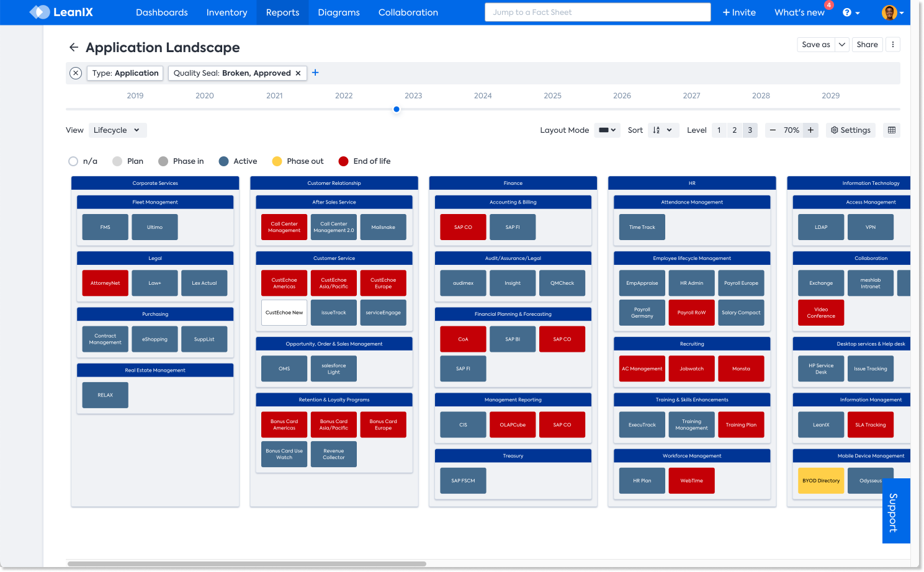Toggle the n/a legend item
Image resolution: width=924 pixels, height=572 pixels.
coord(83,161)
